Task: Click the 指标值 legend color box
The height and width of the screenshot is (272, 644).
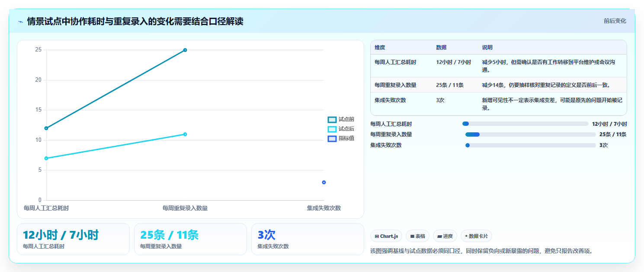Action: tap(332, 139)
